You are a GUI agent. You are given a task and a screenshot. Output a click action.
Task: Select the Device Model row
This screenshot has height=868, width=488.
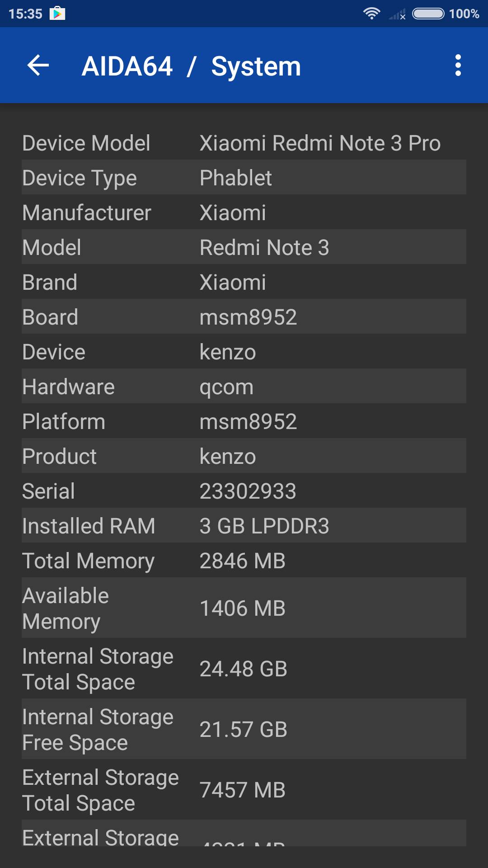pos(244,143)
